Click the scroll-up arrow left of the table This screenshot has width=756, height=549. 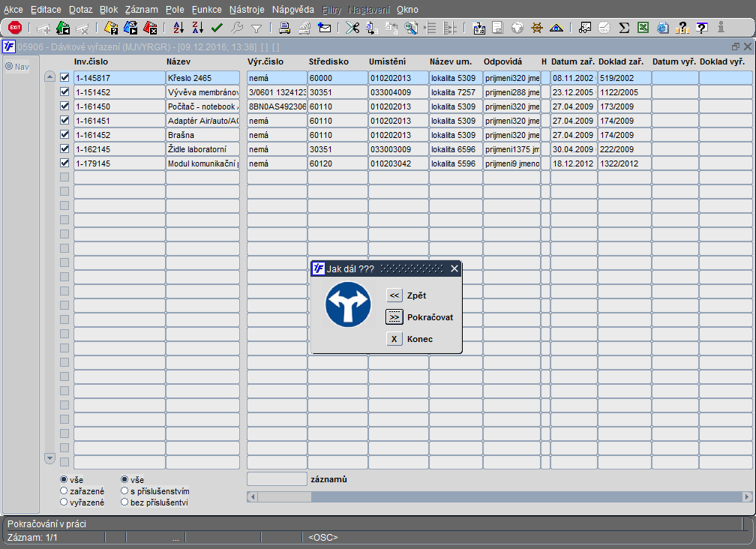pos(50,76)
